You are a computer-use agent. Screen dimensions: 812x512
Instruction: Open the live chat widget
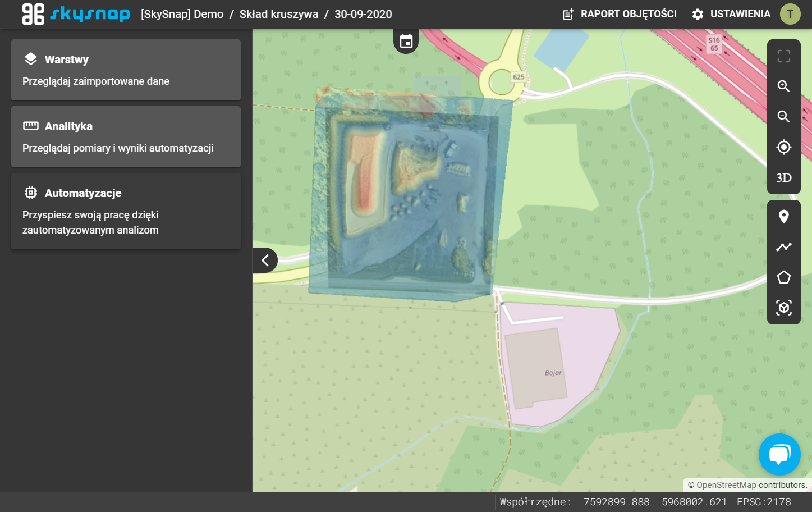pyautogui.click(x=779, y=455)
